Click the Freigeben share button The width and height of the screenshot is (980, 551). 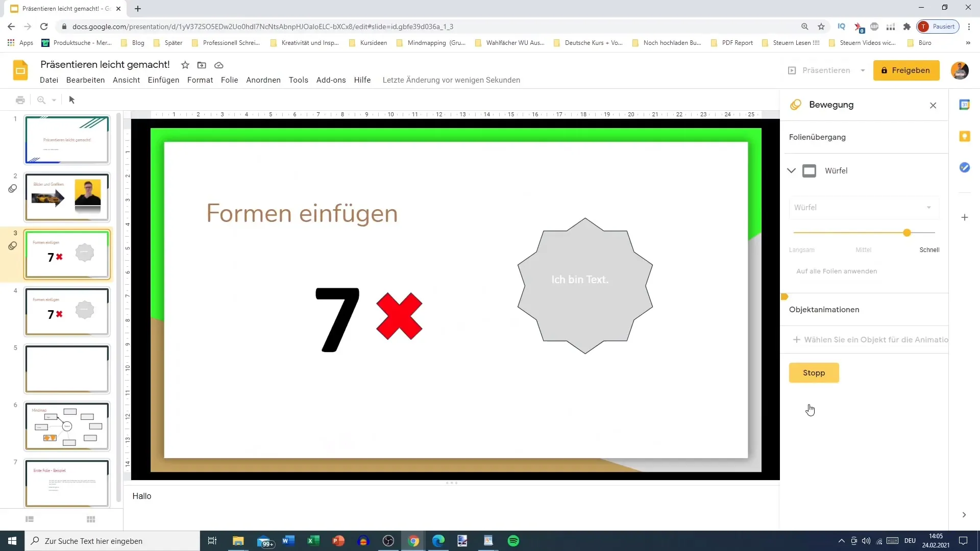906,70
